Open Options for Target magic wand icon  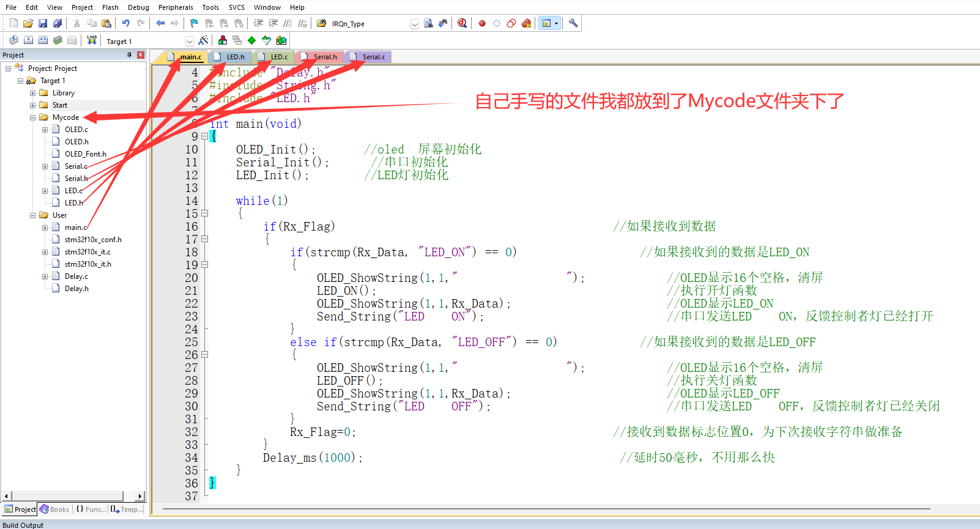(204, 40)
